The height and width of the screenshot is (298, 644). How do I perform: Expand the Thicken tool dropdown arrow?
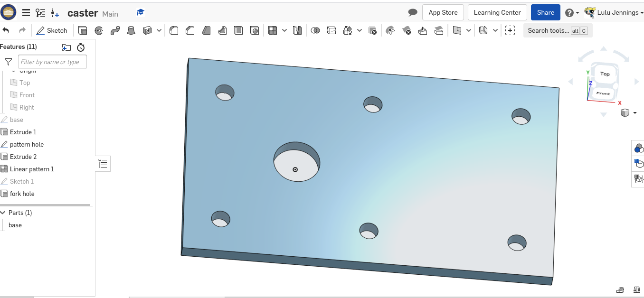click(x=159, y=30)
